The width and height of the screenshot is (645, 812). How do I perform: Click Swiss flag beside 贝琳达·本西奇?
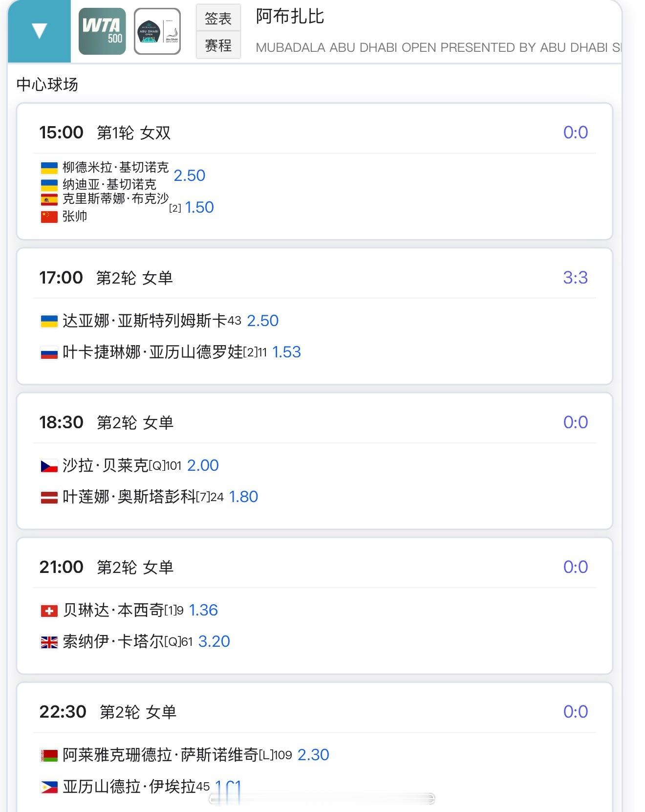tap(49, 611)
